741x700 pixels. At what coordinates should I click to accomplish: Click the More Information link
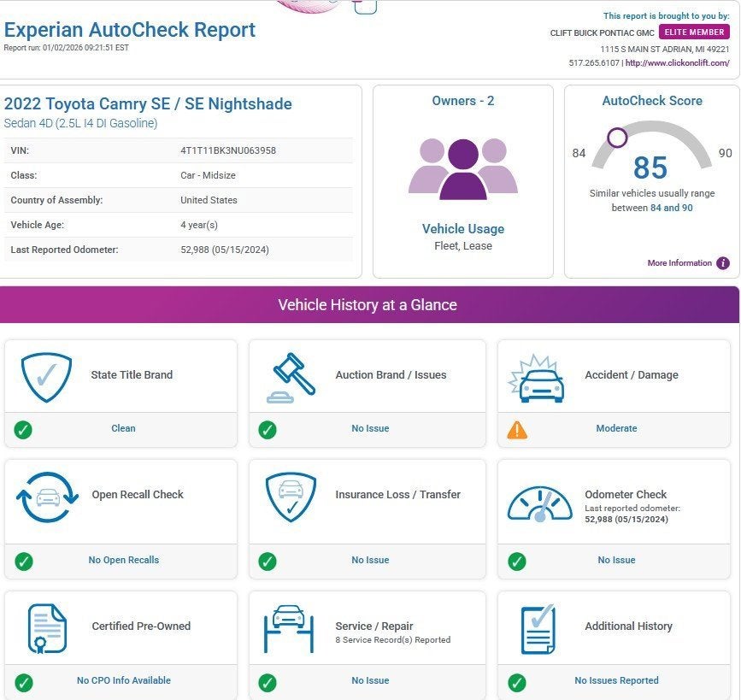point(679,263)
